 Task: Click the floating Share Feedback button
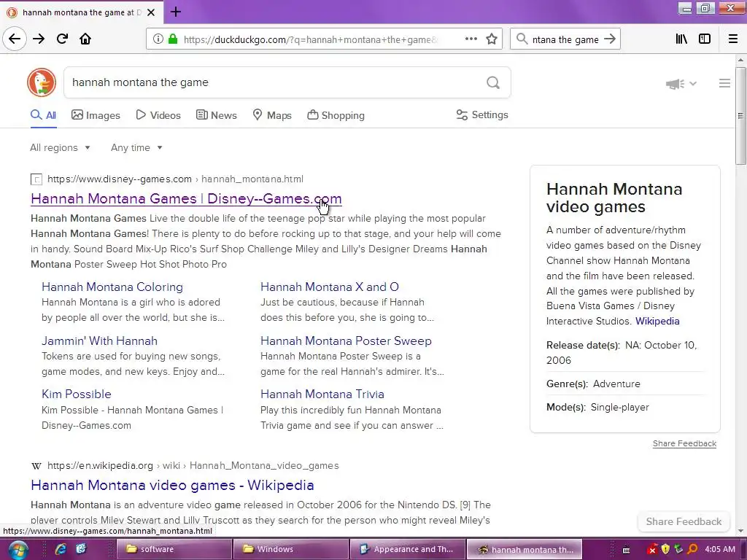(x=684, y=521)
